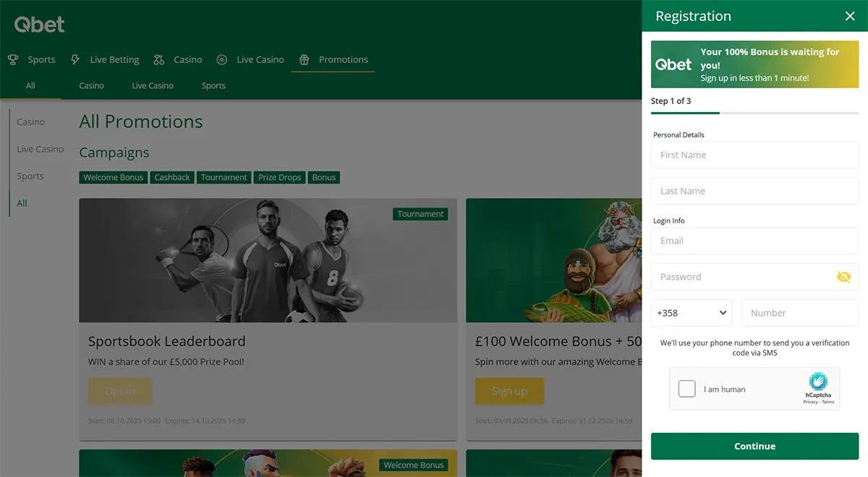Image resolution: width=868 pixels, height=477 pixels.
Task: Open the hCaptcha Privacy link
Action: 810,402
